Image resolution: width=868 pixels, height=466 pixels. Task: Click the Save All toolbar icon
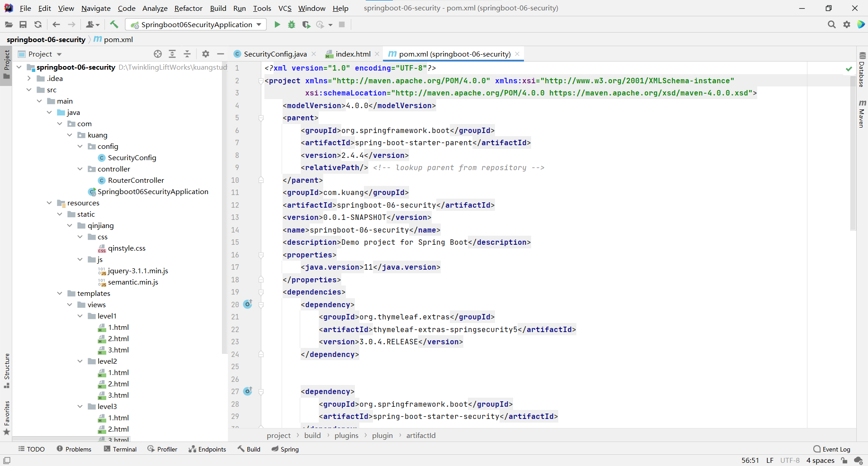[23, 25]
